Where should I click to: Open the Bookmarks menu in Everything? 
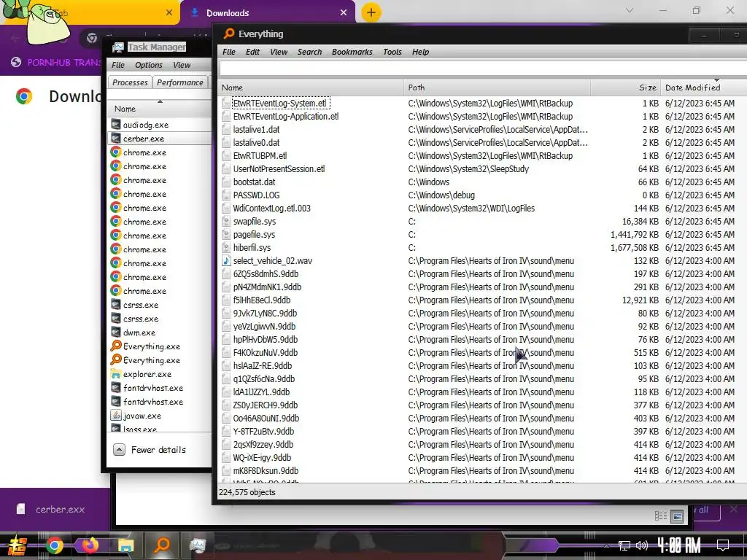click(x=352, y=52)
